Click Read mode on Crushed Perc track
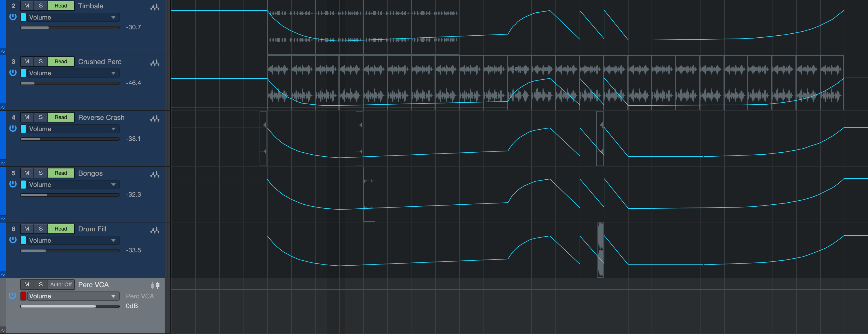Viewport: 868px width, 334px height. point(61,61)
